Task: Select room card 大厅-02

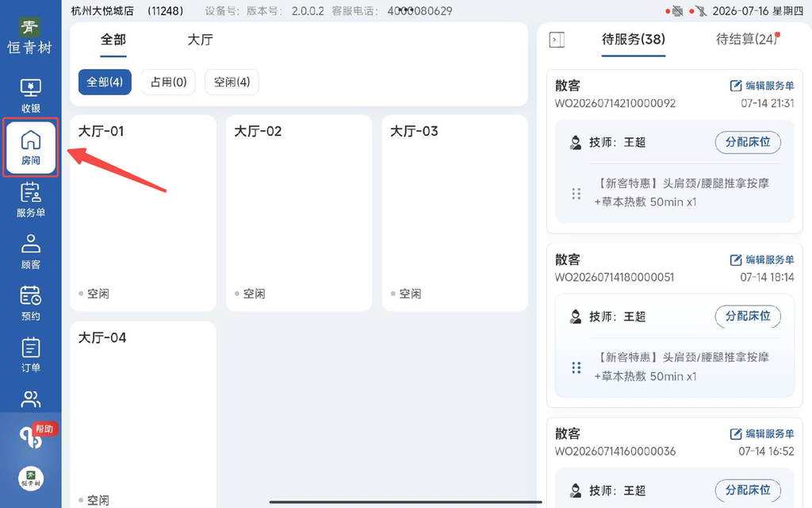Action: (299, 213)
